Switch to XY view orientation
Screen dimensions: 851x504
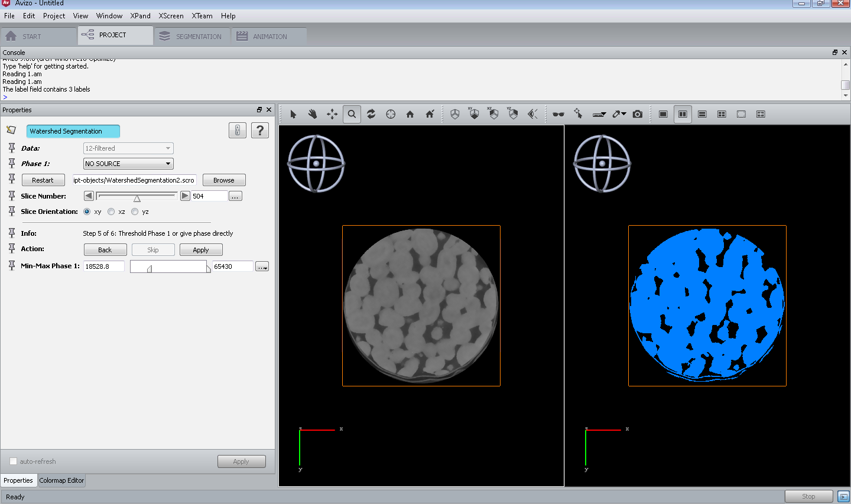coord(474,114)
